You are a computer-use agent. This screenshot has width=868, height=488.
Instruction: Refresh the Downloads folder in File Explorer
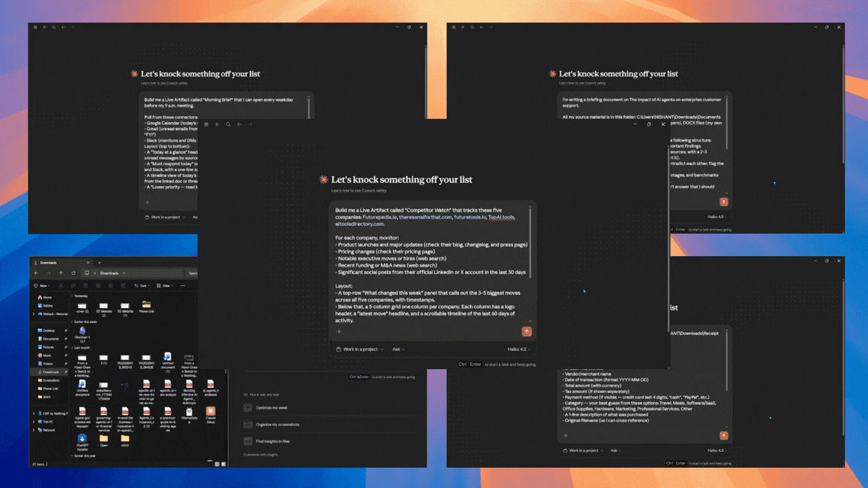point(73,273)
